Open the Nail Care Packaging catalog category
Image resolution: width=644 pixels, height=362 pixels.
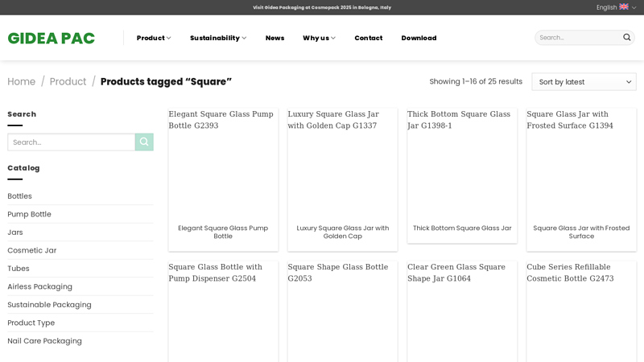coord(45,340)
